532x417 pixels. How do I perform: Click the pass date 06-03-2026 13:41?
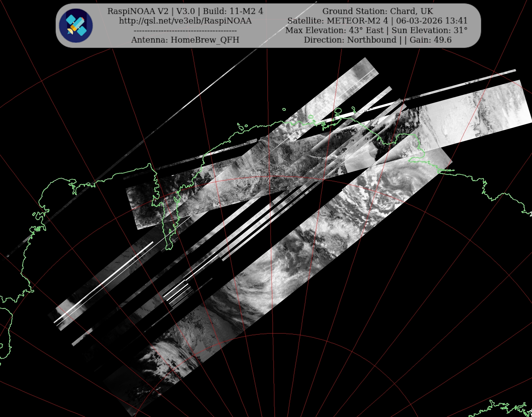coord(431,21)
